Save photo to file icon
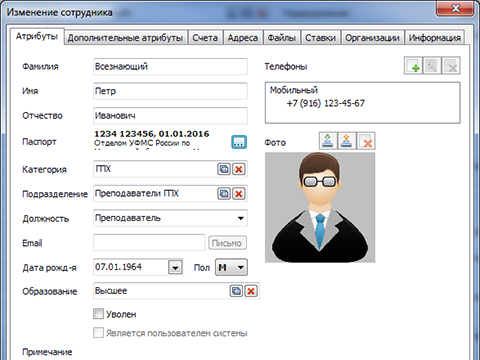Image resolution: width=480 pixels, height=360 pixels. 347,140
